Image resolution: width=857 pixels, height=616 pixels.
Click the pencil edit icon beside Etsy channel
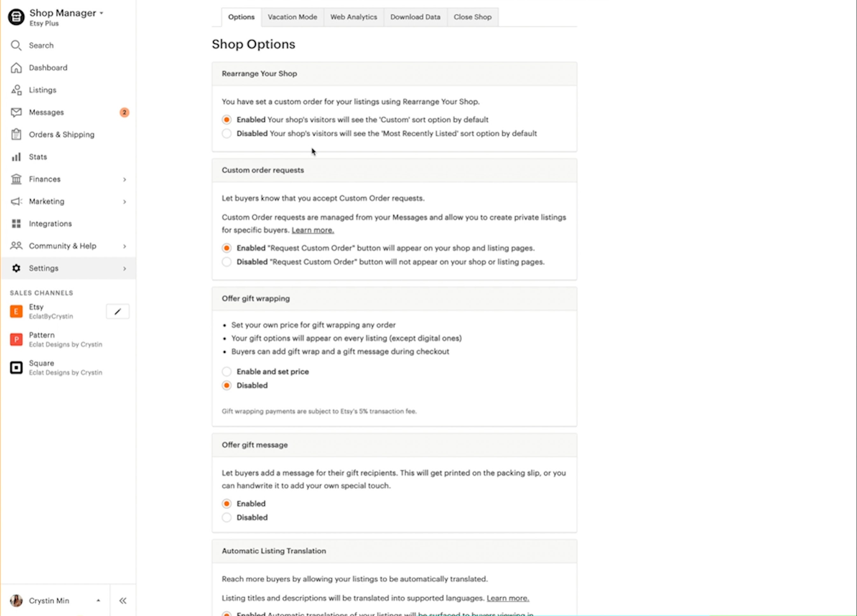tap(117, 311)
